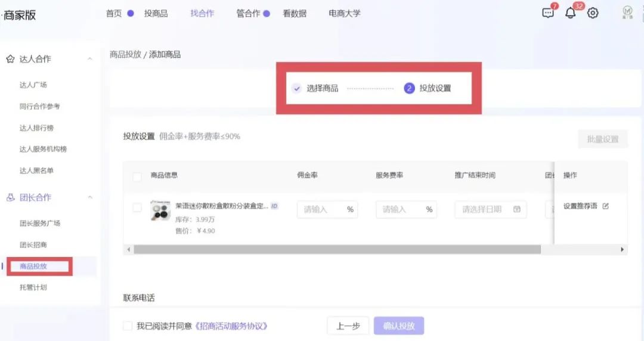
Task: Click 设置推荐语 in the 操作 column
Action: (x=580, y=206)
